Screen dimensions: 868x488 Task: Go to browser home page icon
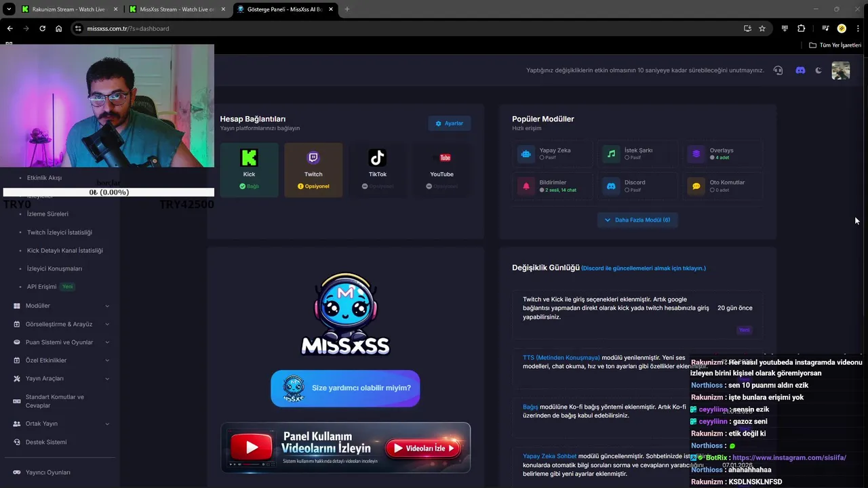point(59,28)
